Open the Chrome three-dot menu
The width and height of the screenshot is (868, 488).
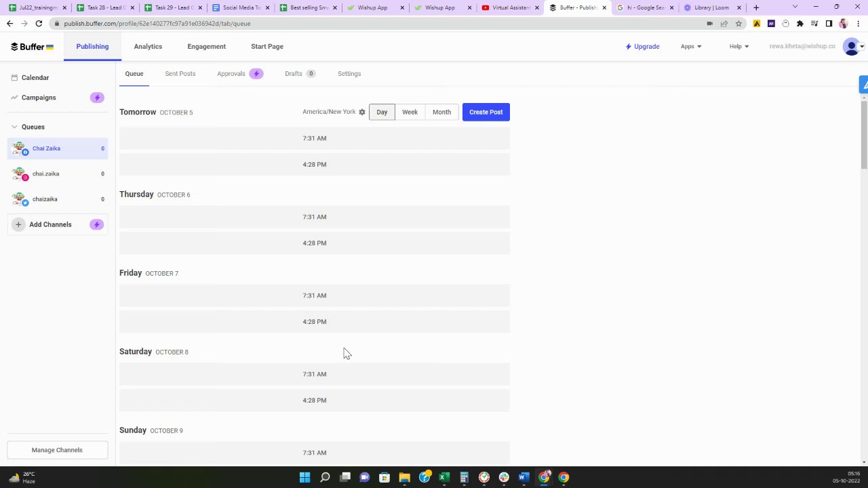(x=859, y=23)
